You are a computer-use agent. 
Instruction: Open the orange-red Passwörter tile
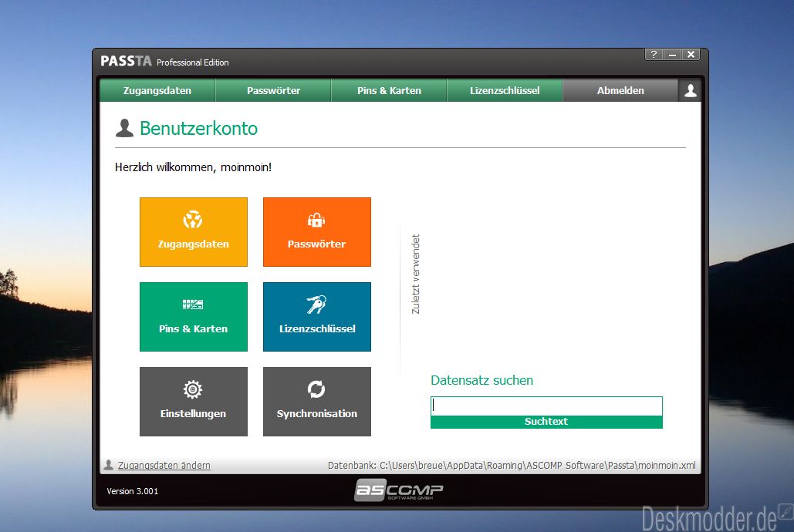point(317,232)
